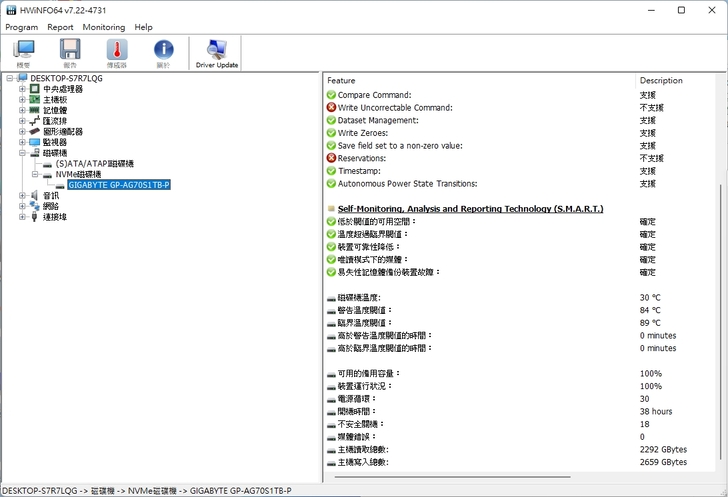
Task: Click the green check beside Compare Command
Action: (x=331, y=95)
